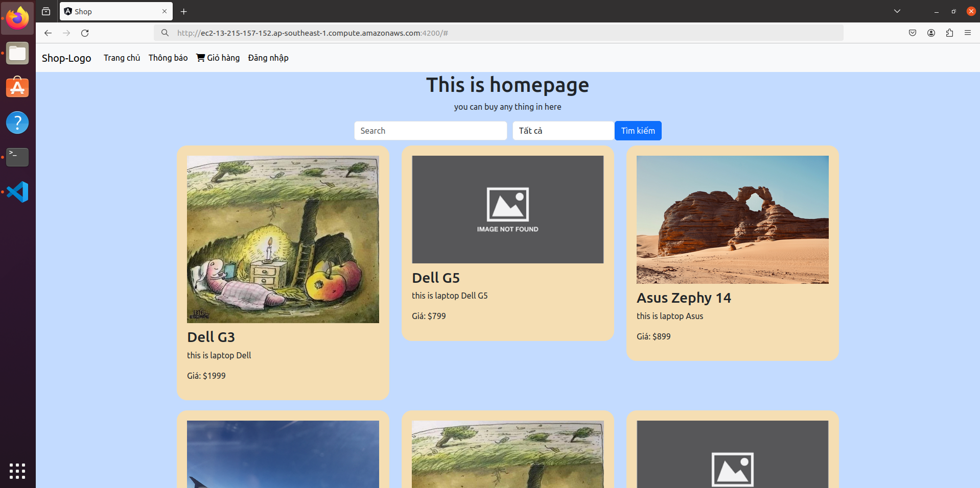Click description 'this is laptop Dell G5'

click(450, 296)
